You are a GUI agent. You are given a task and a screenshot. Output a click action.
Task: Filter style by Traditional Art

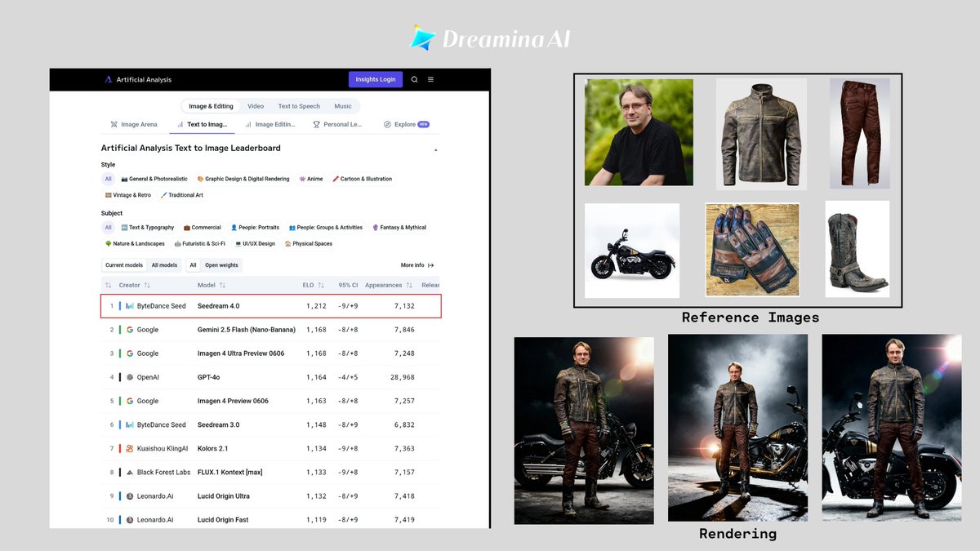click(182, 195)
